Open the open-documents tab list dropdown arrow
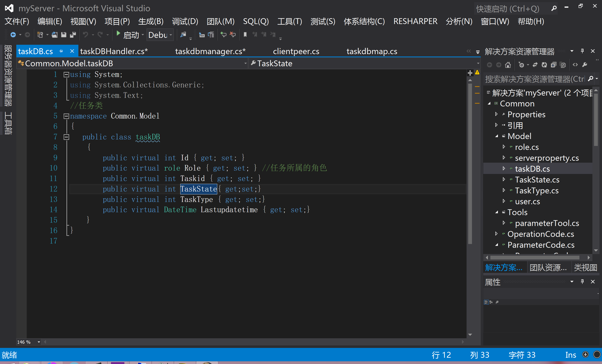 (478, 52)
